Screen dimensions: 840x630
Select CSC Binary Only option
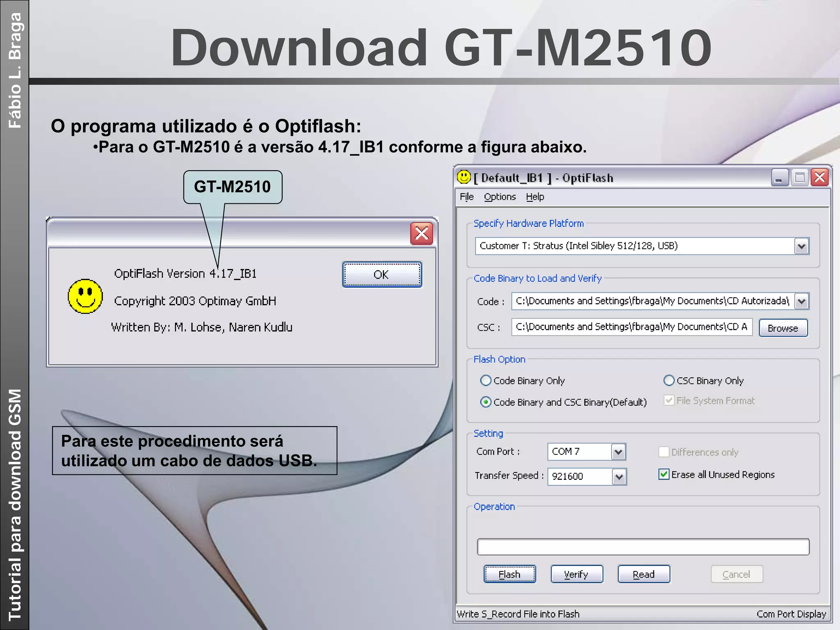[x=669, y=381]
